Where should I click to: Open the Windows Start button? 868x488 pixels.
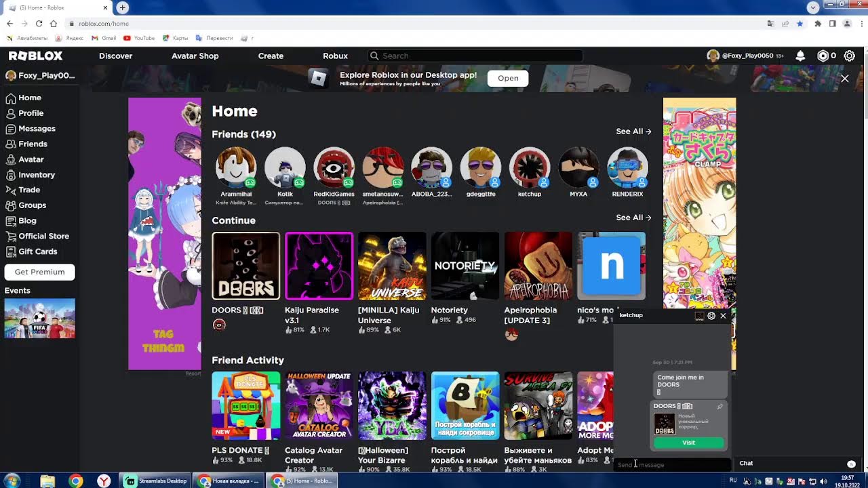point(12,481)
